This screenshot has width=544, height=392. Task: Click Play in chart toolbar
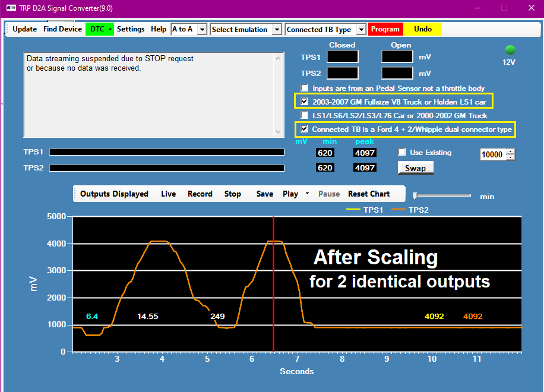point(290,194)
